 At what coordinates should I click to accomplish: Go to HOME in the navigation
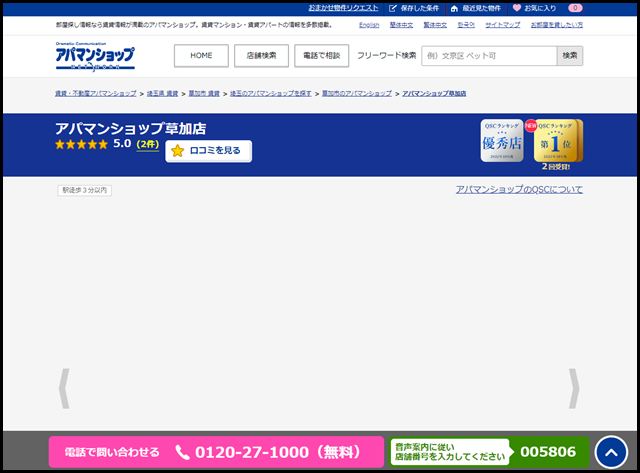click(201, 56)
